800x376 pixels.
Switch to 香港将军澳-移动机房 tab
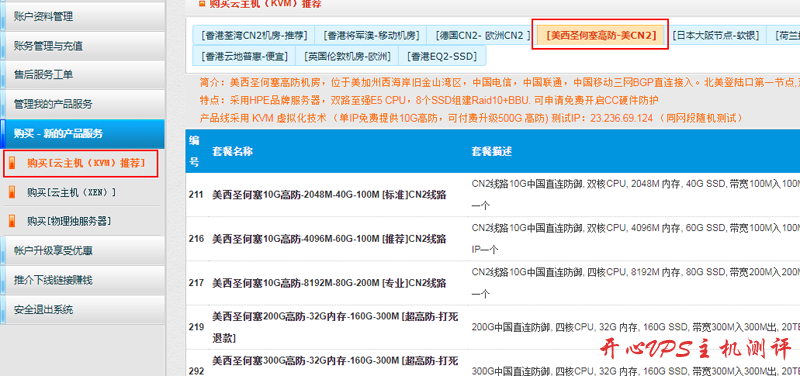pos(371,35)
